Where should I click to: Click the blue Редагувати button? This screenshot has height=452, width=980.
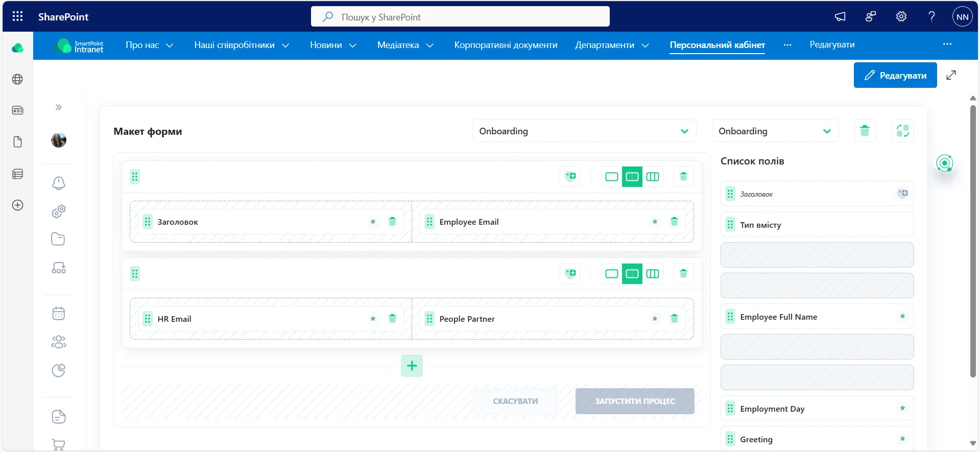point(895,75)
